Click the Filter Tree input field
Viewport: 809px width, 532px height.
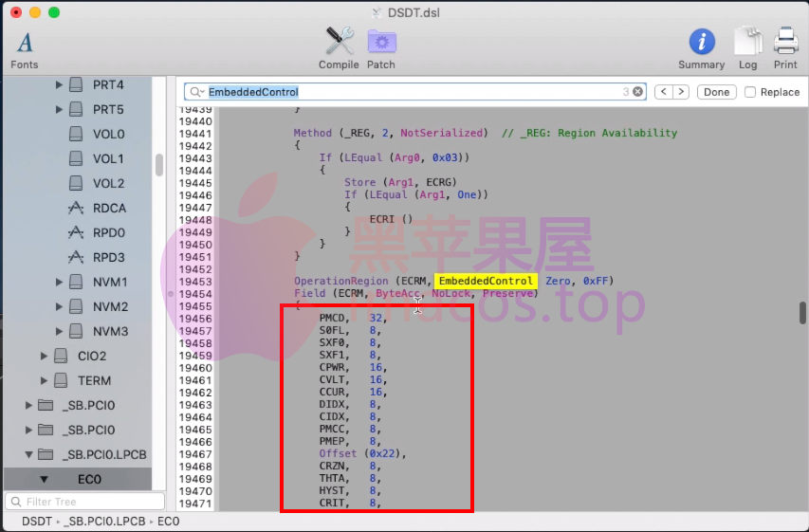click(87, 502)
